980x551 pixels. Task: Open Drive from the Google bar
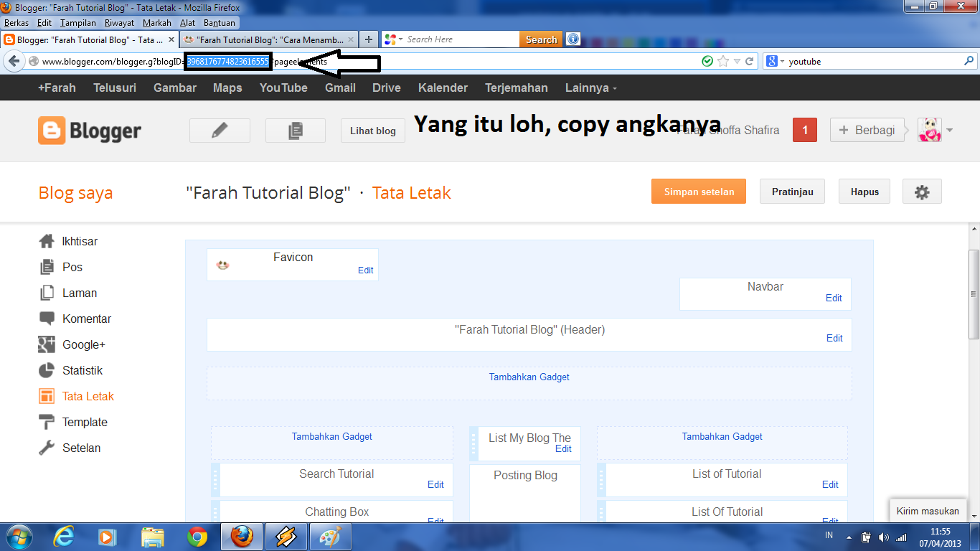[x=387, y=88]
